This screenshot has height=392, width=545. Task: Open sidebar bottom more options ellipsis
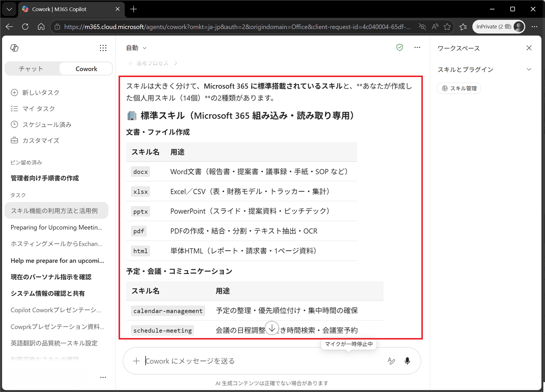pyautogui.click(x=103, y=377)
